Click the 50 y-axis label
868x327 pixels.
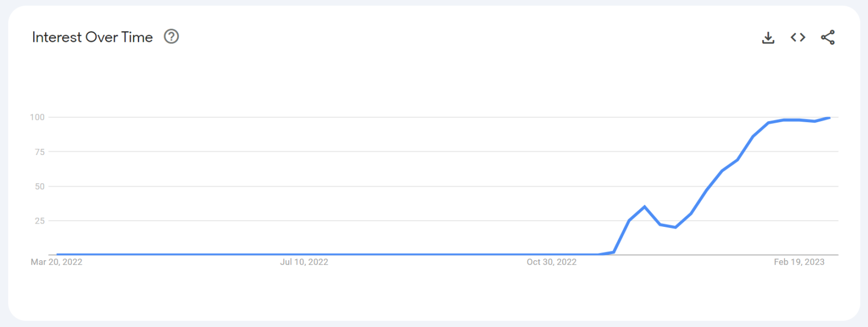coord(40,186)
